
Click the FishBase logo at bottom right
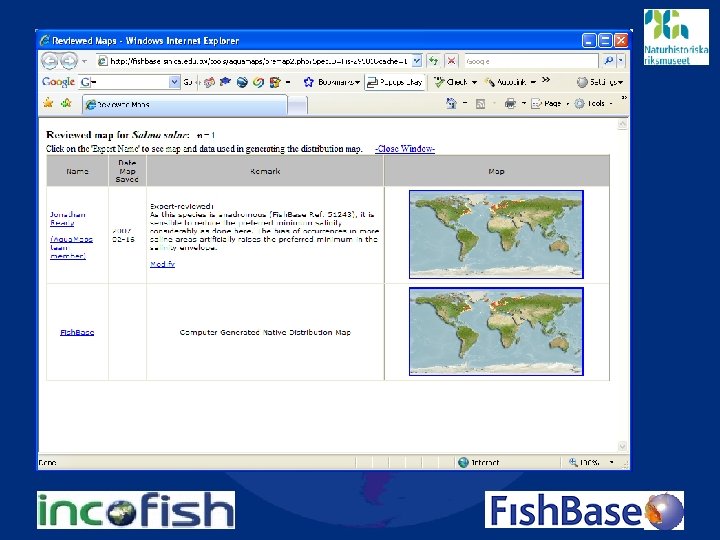584,510
